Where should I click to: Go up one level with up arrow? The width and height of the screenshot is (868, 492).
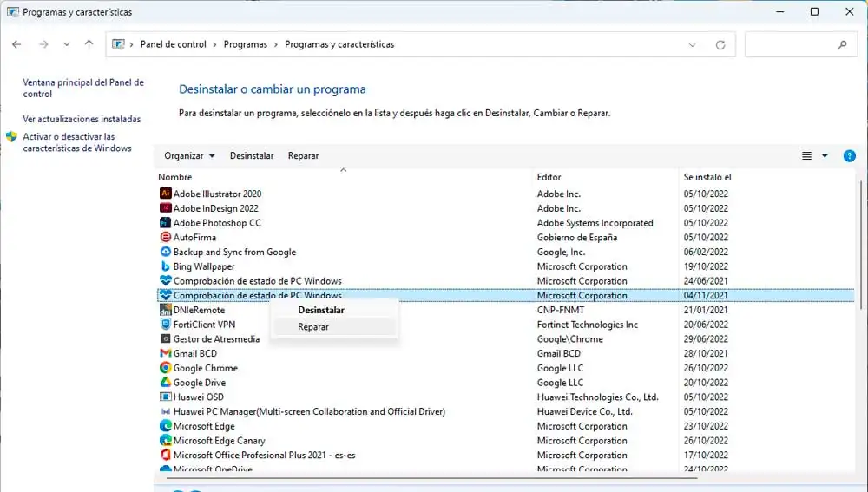(89, 44)
